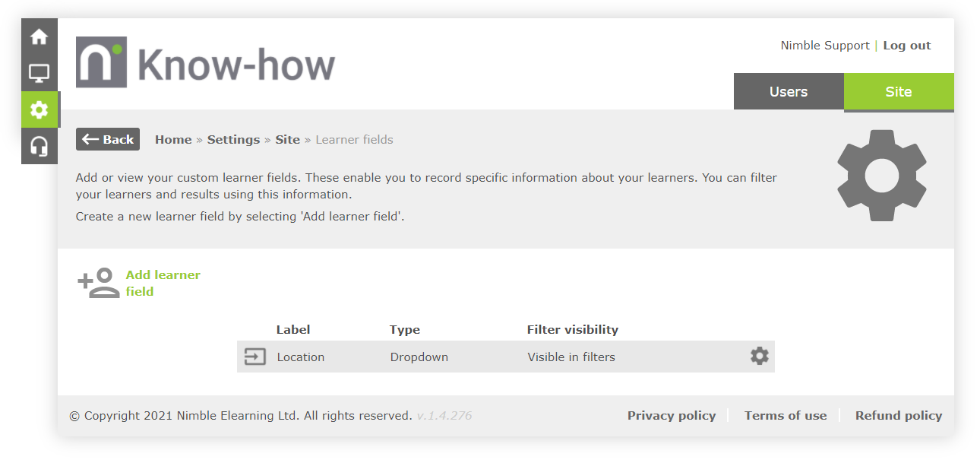Open the Home icon in sidebar

(x=39, y=36)
